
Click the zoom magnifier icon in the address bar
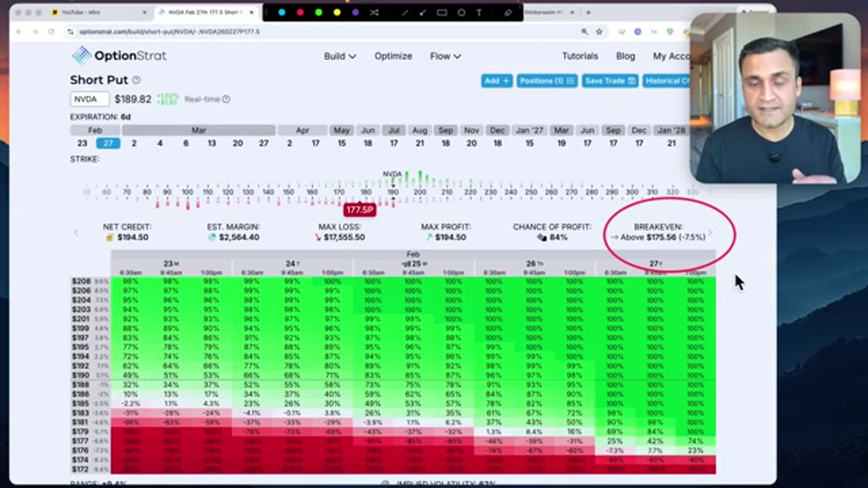pos(584,32)
